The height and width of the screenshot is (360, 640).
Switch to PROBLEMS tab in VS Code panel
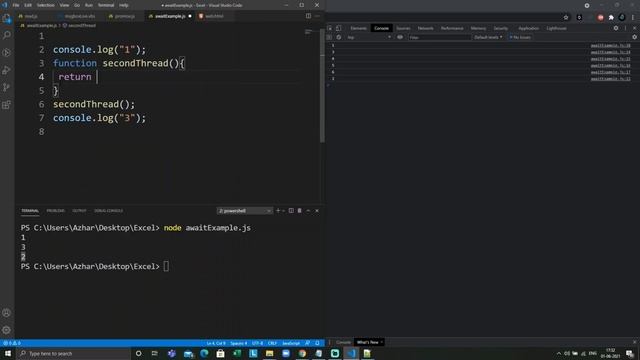56,211
